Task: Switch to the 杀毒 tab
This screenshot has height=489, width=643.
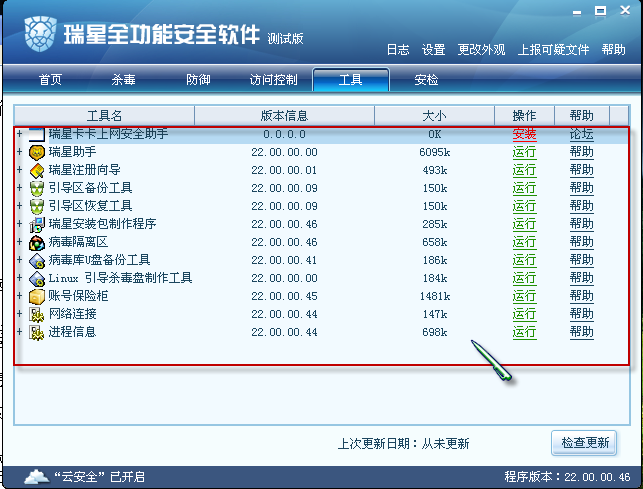Action: tap(123, 80)
